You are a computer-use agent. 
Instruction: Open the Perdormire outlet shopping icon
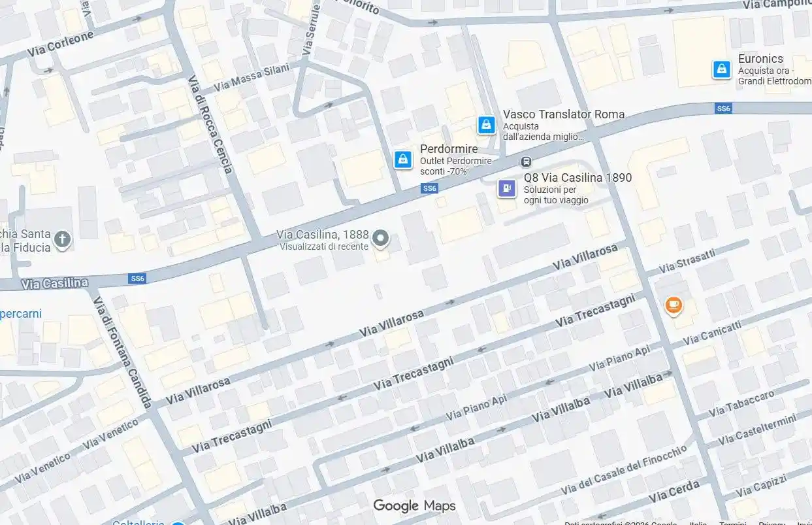click(x=403, y=159)
